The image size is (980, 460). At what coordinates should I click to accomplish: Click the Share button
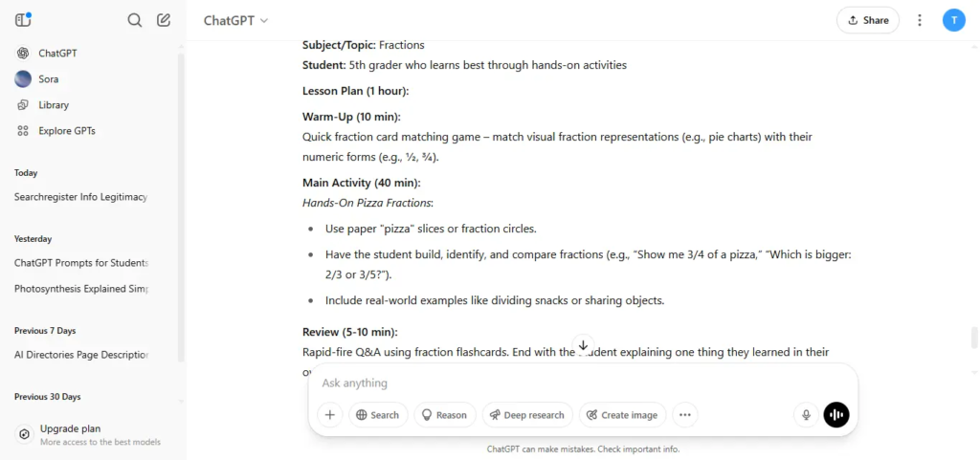click(867, 21)
